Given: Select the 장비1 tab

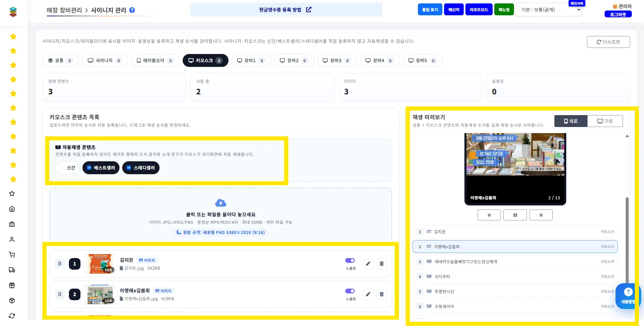Looking at the screenshot, I should pos(251,60).
